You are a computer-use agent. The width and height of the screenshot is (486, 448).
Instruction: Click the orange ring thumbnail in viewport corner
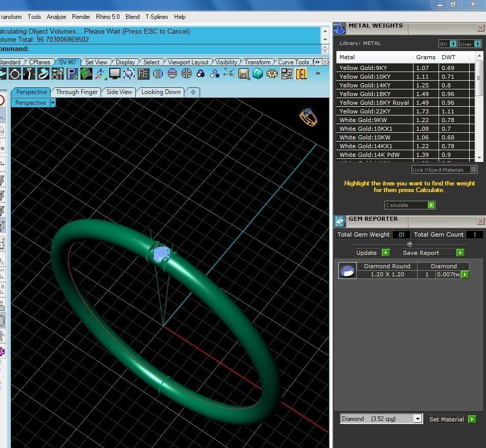(x=308, y=117)
